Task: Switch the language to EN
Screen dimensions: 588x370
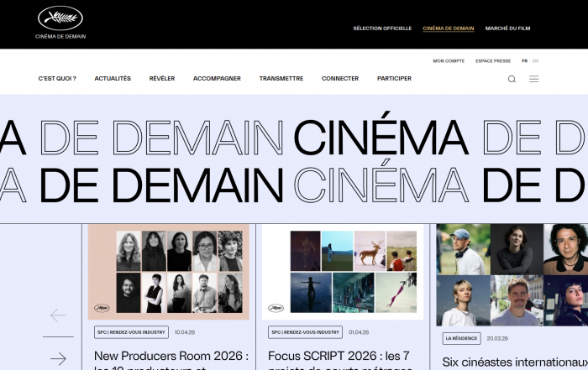Action: 535,60
